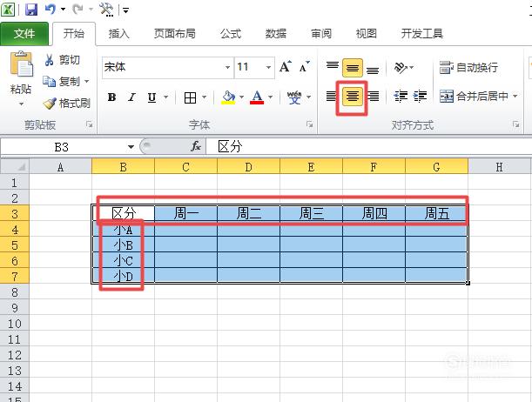Switch to the Developer (开发工具) tab
The width and height of the screenshot is (532, 402).
click(421, 34)
